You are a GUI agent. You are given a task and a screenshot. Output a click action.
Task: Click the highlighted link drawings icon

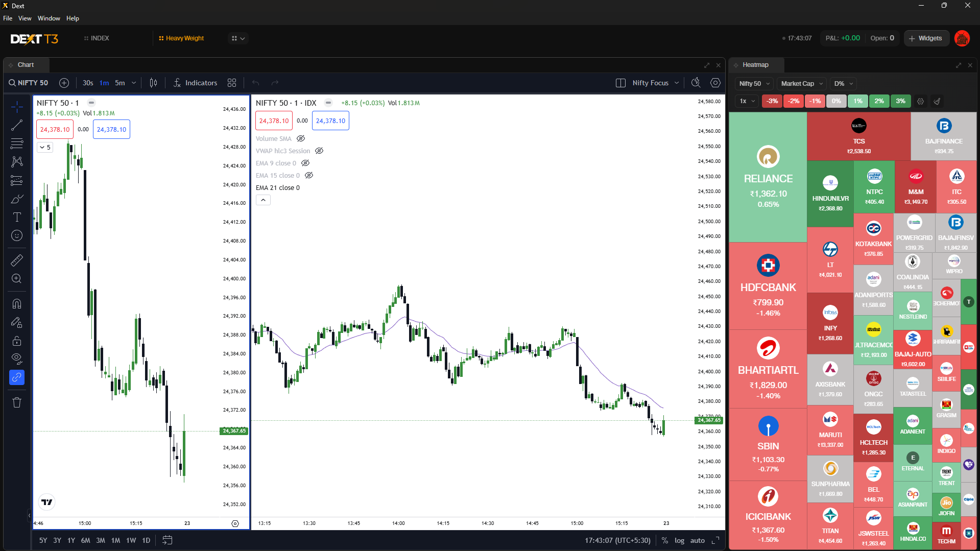(x=17, y=377)
